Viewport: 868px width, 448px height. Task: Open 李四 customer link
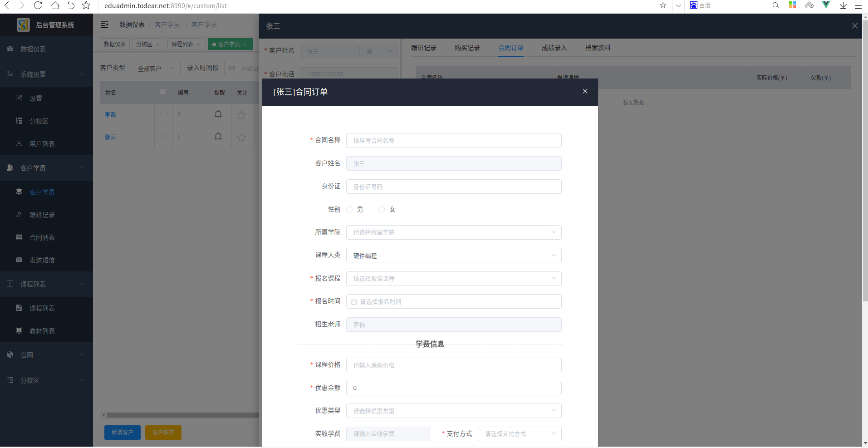tap(110, 115)
